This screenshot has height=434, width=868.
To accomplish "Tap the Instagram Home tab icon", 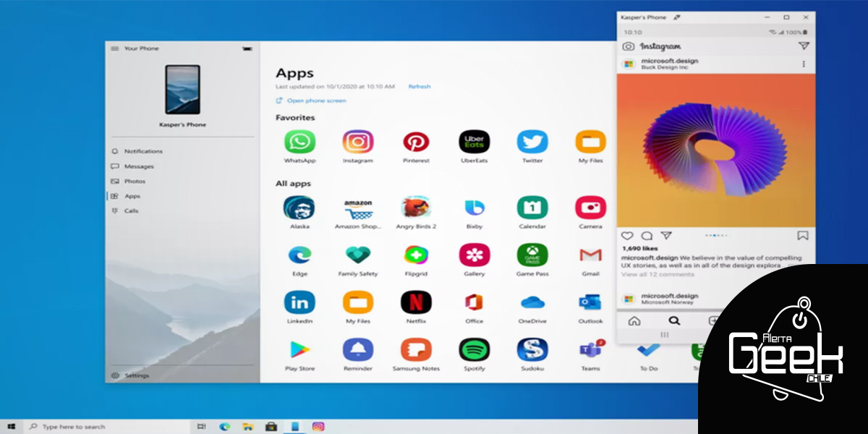I will pyautogui.click(x=634, y=320).
